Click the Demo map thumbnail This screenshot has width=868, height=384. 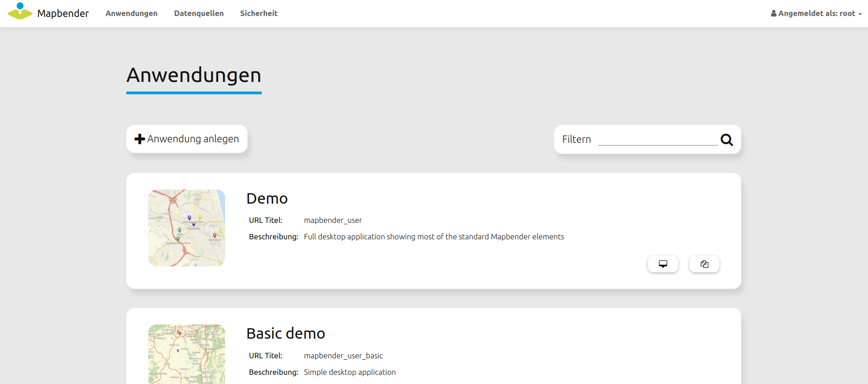(187, 228)
